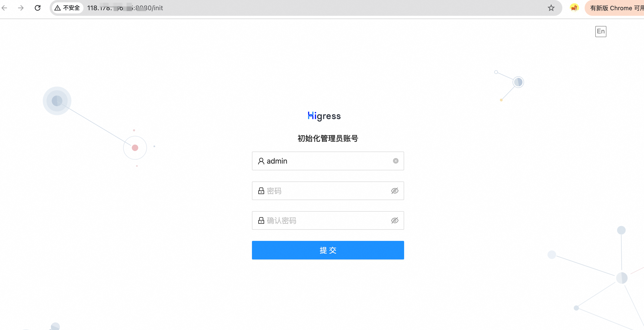Click the lock icon in confirm password field
The image size is (644, 330).
click(261, 220)
